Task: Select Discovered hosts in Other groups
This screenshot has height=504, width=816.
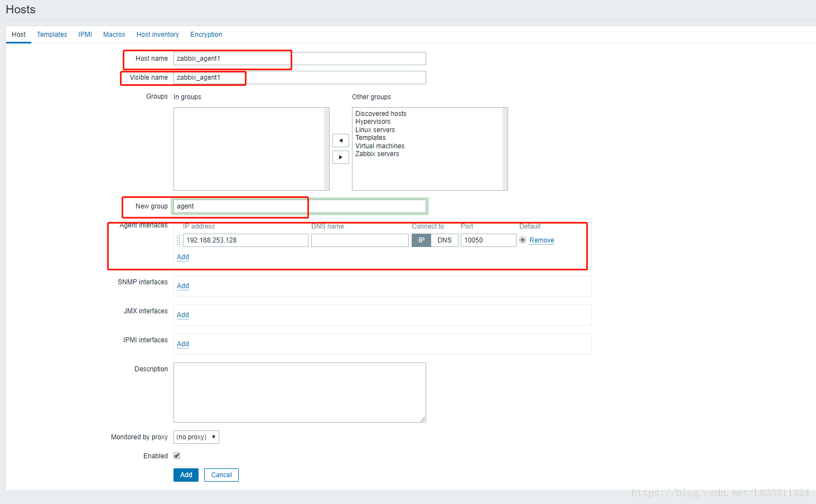Action: coord(381,114)
